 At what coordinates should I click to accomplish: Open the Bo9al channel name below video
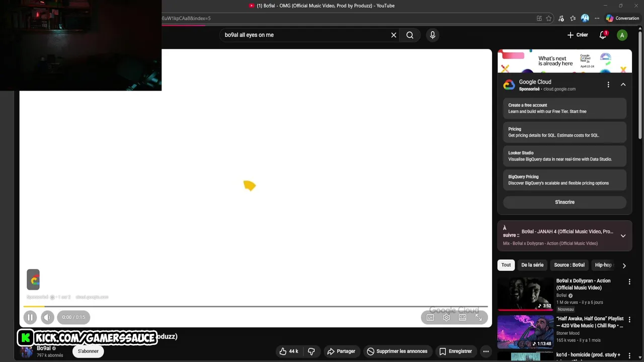[44, 348]
